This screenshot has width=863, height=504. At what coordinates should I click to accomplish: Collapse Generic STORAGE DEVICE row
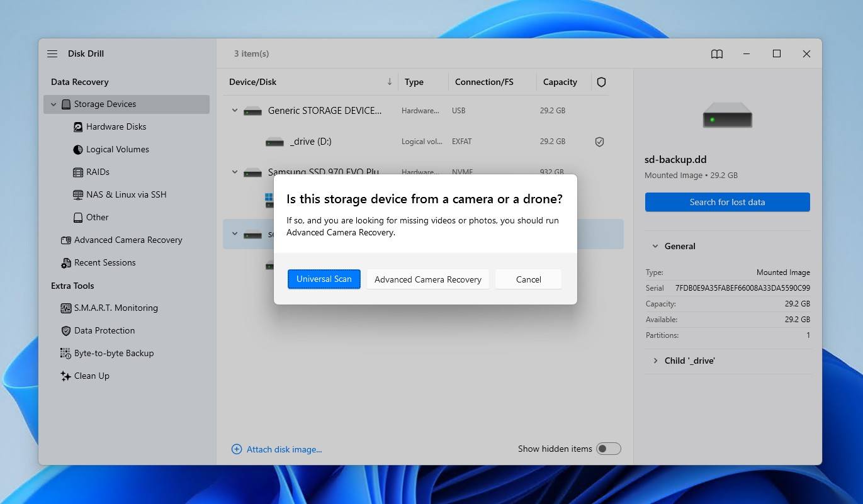pyautogui.click(x=235, y=111)
